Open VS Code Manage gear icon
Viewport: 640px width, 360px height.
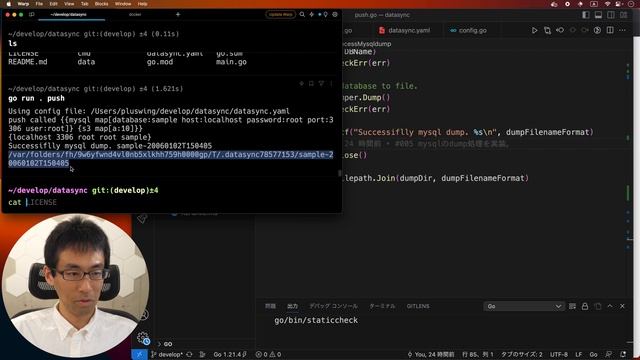(x=143, y=338)
